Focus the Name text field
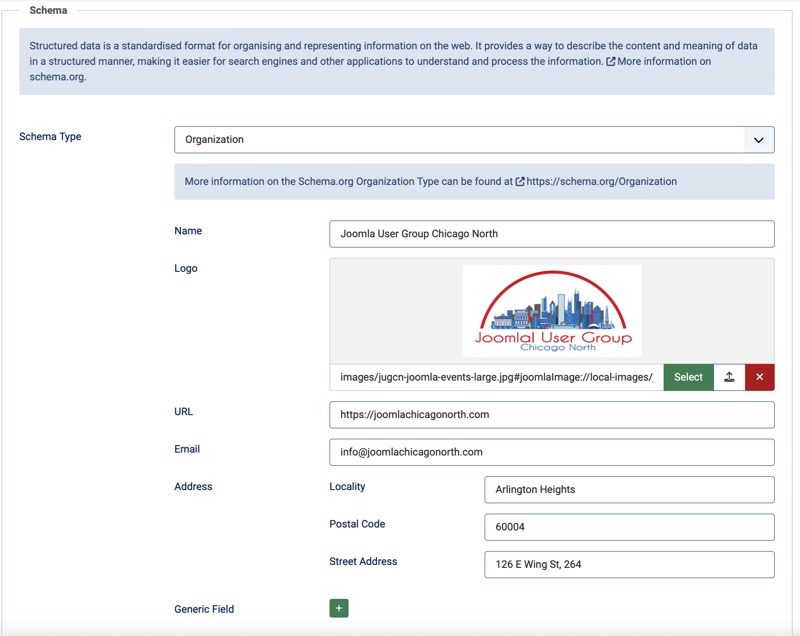The image size is (800, 636). click(x=551, y=234)
